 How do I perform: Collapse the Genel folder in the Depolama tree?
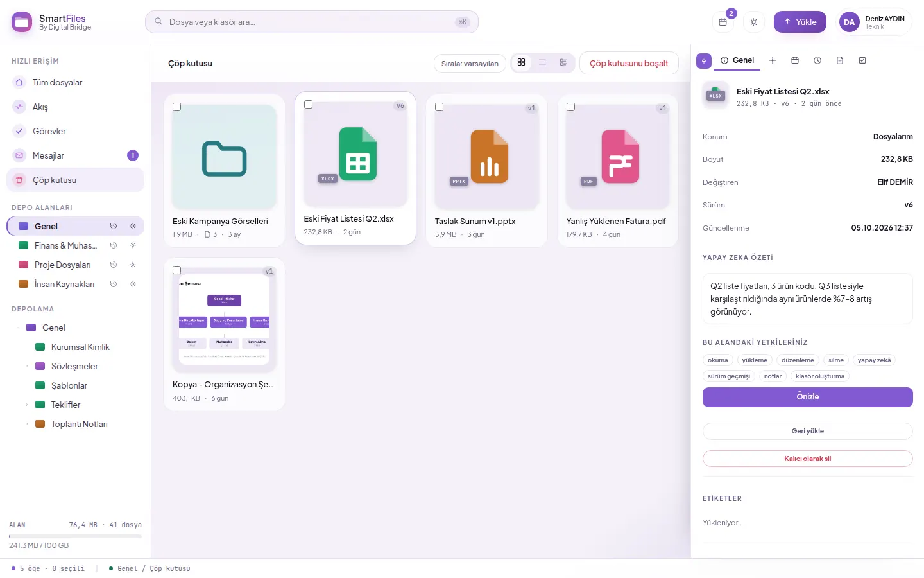18,328
